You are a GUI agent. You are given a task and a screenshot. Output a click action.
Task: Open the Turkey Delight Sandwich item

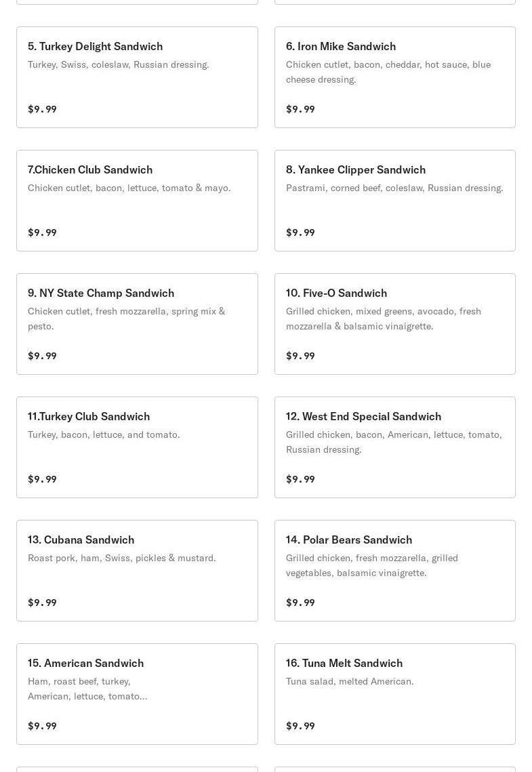[95, 46]
